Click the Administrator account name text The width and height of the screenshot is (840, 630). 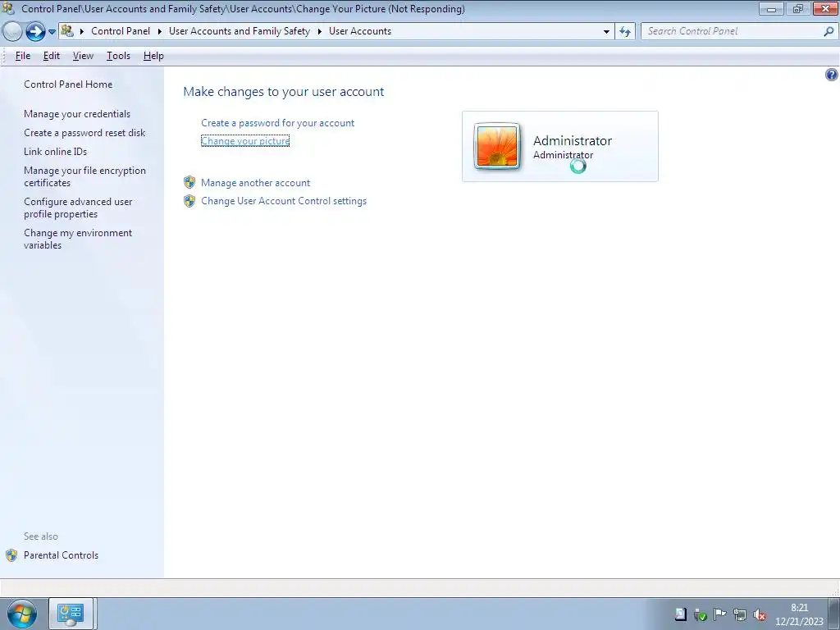pyautogui.click(x=572, y=140)
